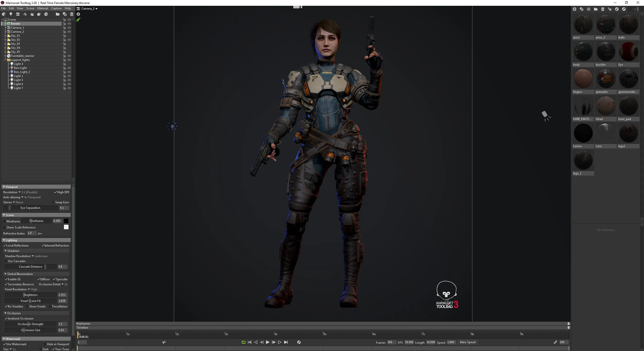Add a fog object with cloud icon
The height and width of the screenshot is (351, 644).
click(32, 14)
